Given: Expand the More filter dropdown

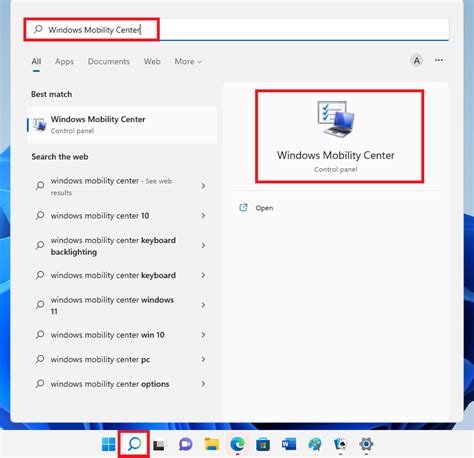Looking at the screenshot, I should coord(188,62).
